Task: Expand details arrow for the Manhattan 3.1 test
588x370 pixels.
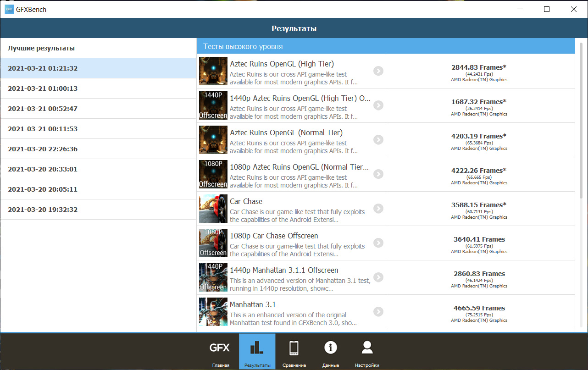Action: point(378,311)
